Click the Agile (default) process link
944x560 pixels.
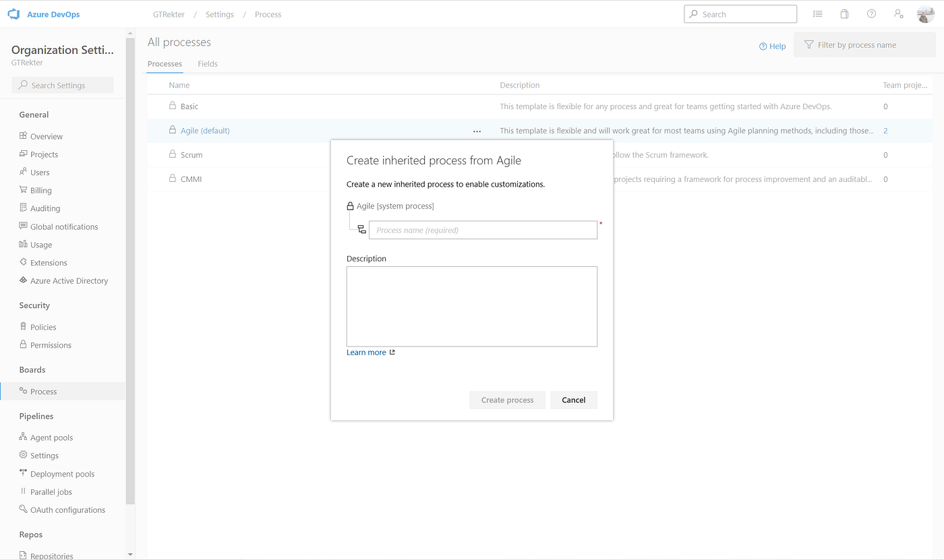205,131
